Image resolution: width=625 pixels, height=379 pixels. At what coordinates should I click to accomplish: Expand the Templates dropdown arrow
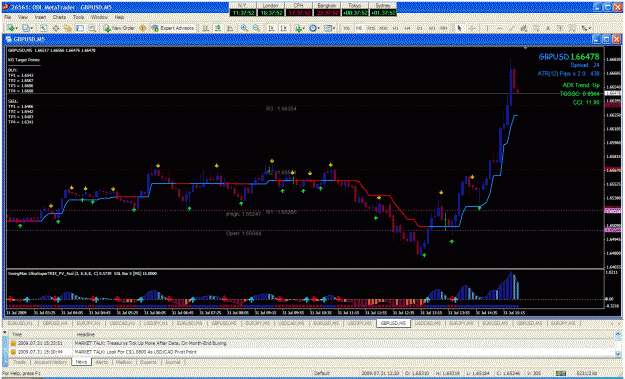[x=334, y=28]
